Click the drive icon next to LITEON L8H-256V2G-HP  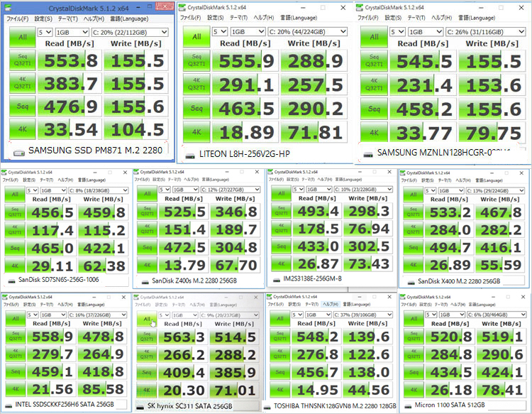191,154
